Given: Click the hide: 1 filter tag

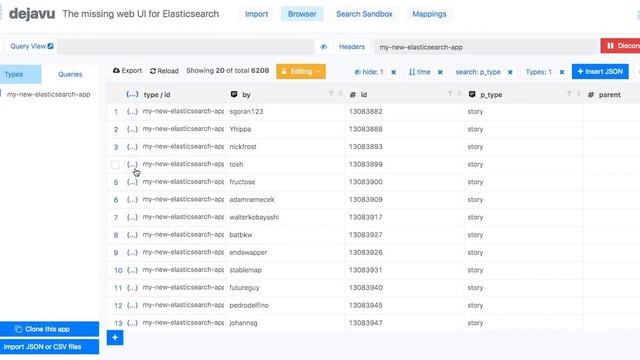Looking at the screenshot, I should click(369, 72).
